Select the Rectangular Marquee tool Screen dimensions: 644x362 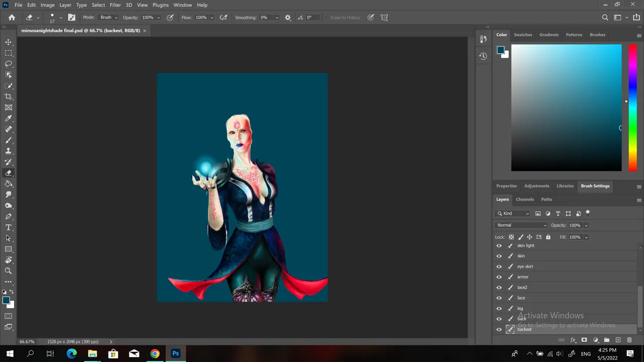(9, 53)
